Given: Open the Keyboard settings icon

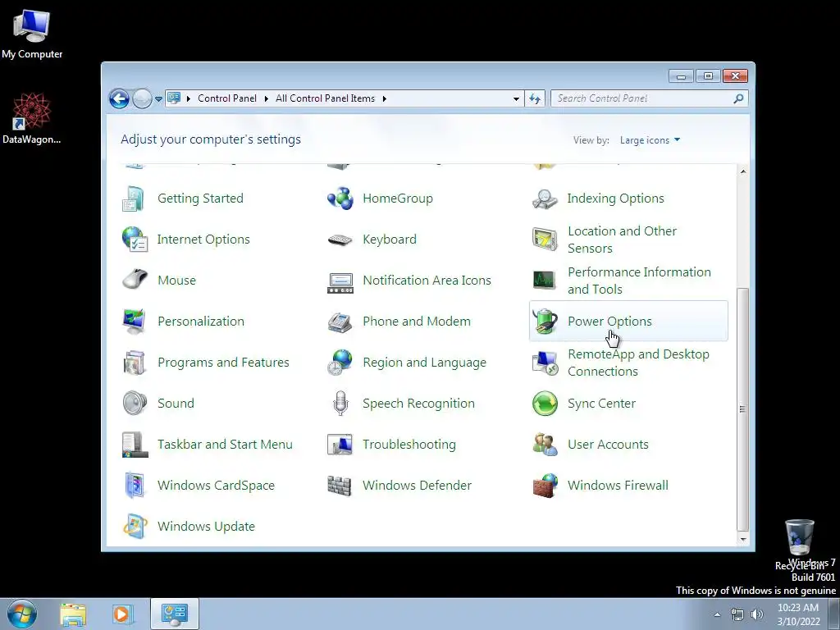Looking at the screenshot, I should [x=340, y=240].
